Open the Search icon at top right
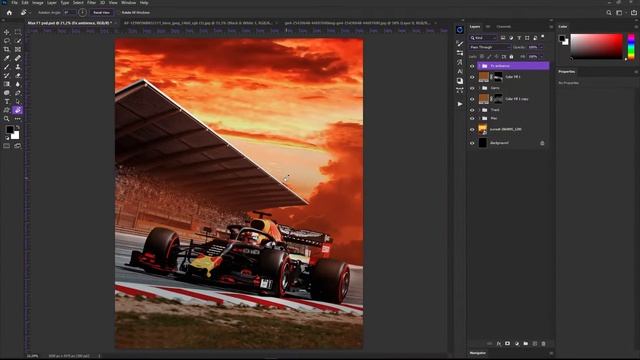640x360 pixels. pyautogui.click(x=609, y=13)
